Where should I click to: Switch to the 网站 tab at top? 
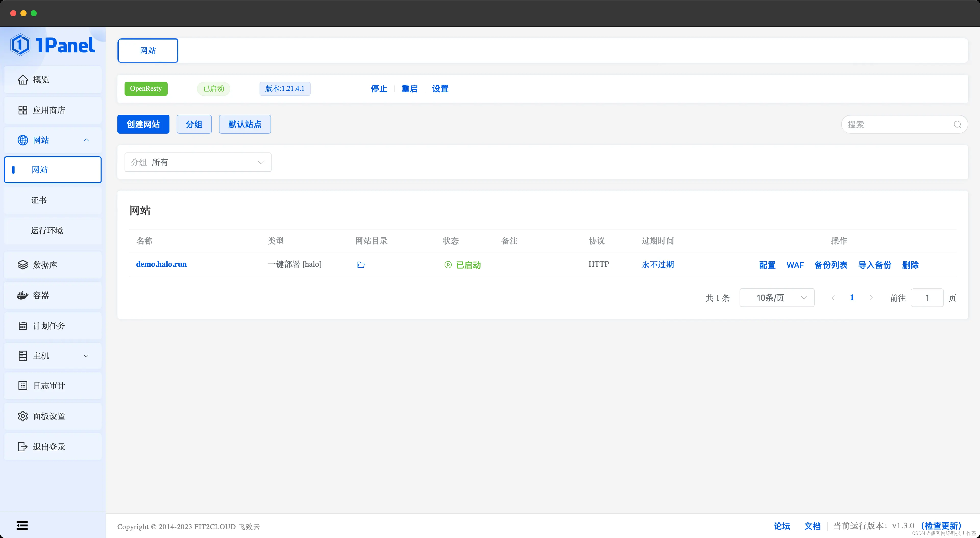coord(148,50)
